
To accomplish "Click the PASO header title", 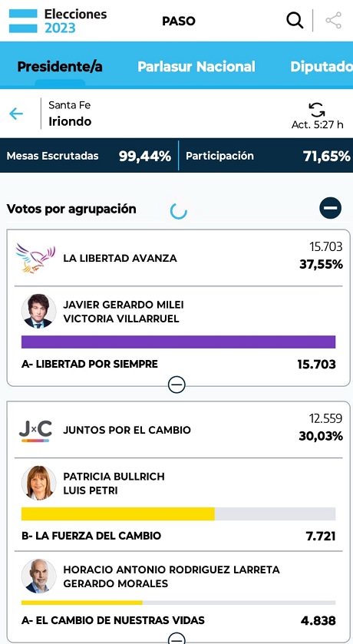I will point(179,21).
